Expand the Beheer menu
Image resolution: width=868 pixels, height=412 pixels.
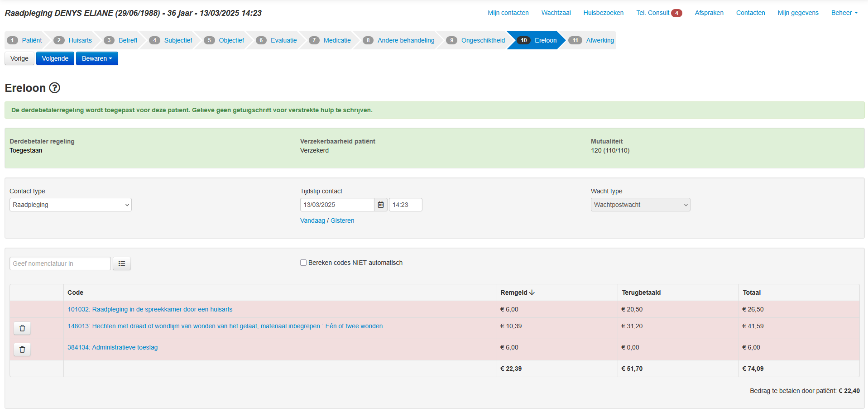click(x=844, y=13)
